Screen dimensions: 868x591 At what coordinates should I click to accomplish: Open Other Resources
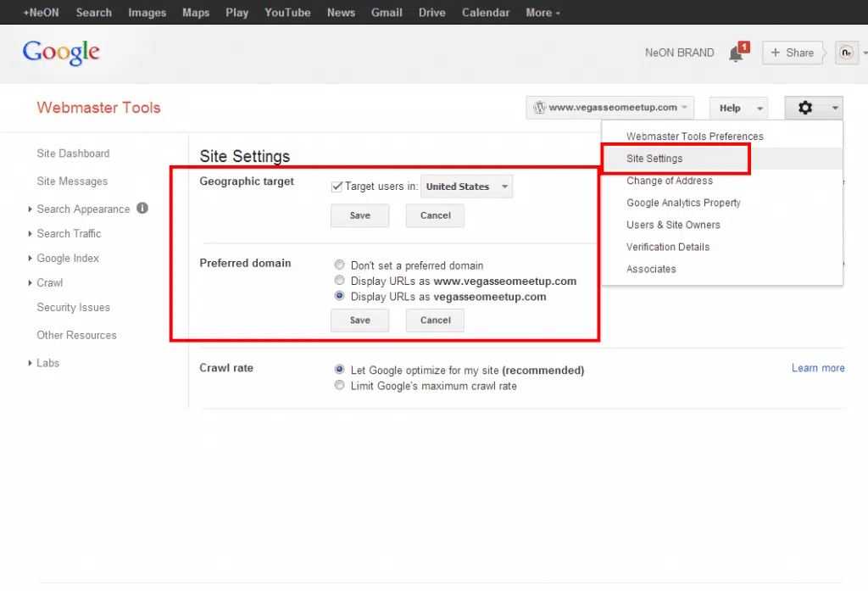pyautogui.click(x=76, y=335)
